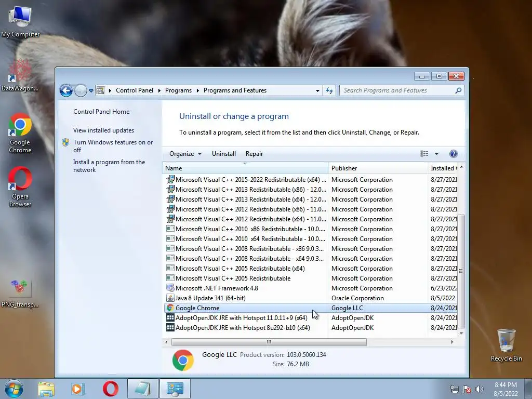Select the PNG_transp... desktop file icon
Image resolution: width=532 pixels, height=399 pixels.
click(x=20, y=294)
